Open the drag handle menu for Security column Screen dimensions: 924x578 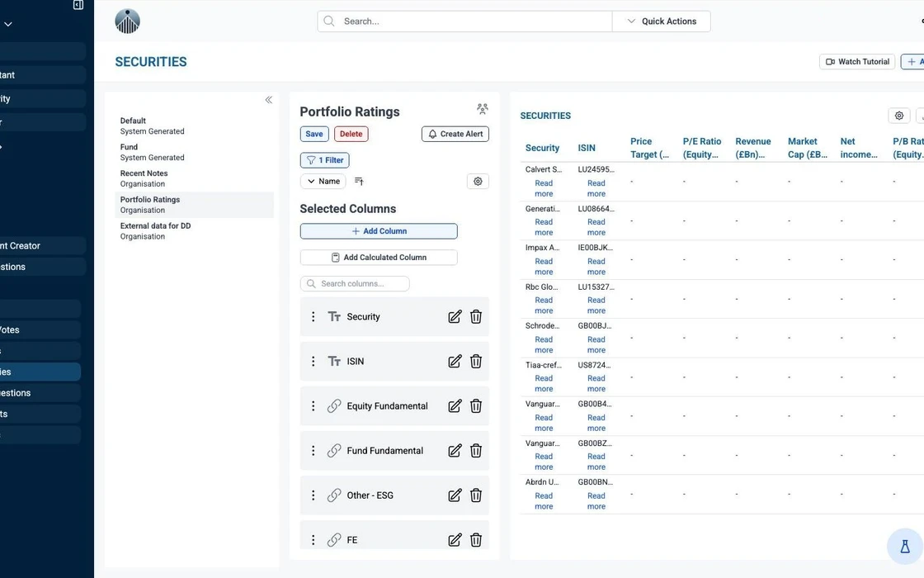coord(313,317)
